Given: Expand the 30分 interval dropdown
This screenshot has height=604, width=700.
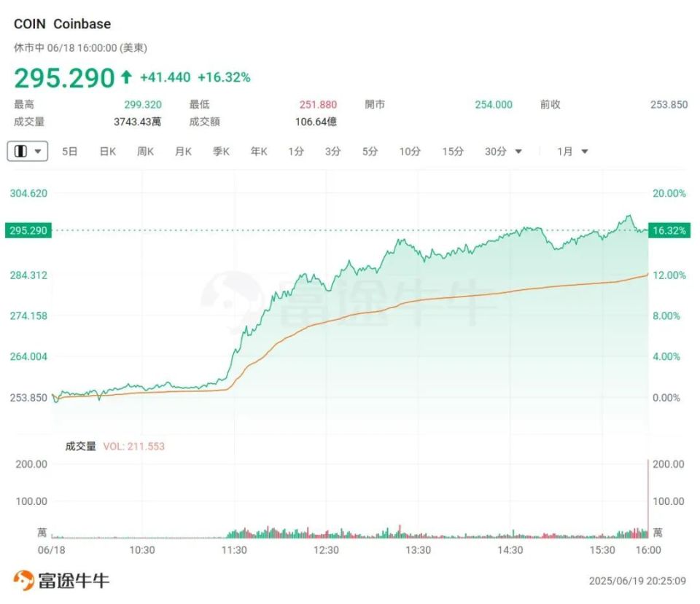Looking at the screenshot, I should click(503, 152).
